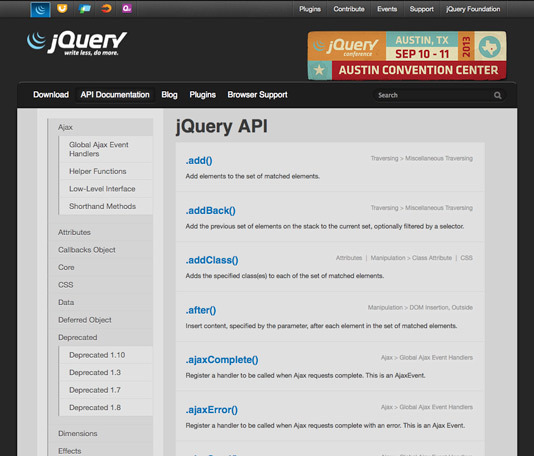Open the Blog navigation item
This screenshot has height=456, width=534.
[169, 95]
